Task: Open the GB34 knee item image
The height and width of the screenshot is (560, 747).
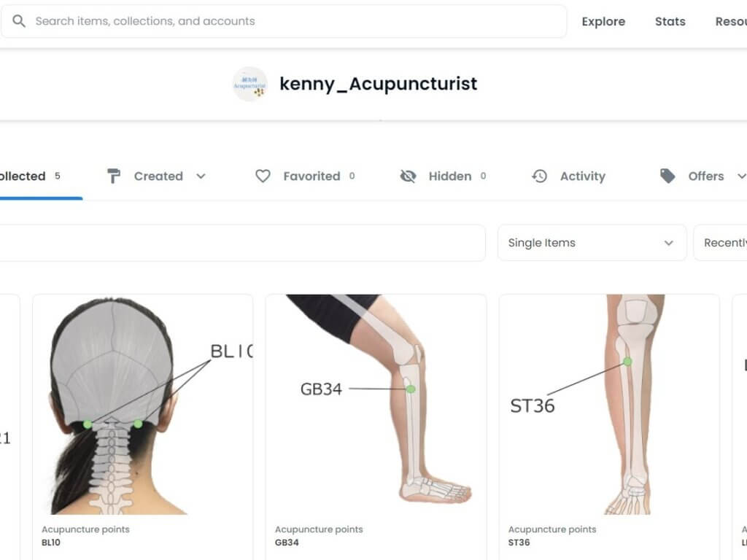Action: coord(376,404)
